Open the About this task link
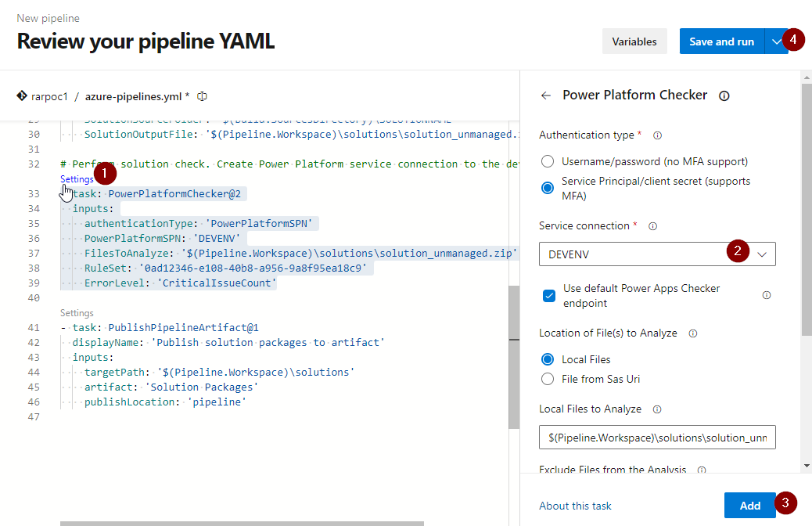 tap(575, 506)
